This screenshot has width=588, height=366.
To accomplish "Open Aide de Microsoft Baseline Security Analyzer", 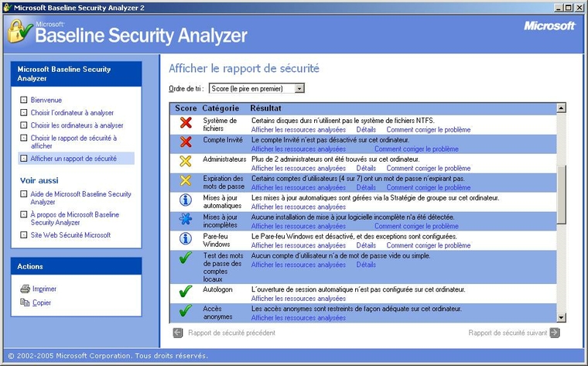I will pos(80,198).
